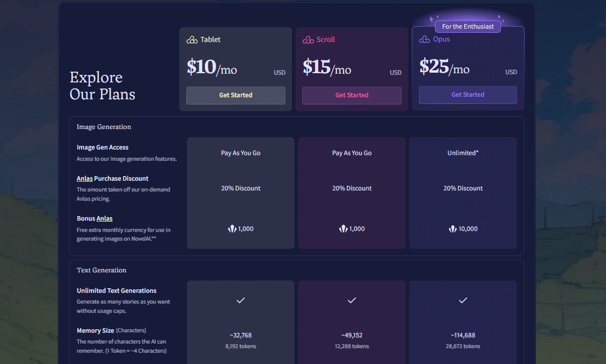Select the Opus plan title

(442, 39)
